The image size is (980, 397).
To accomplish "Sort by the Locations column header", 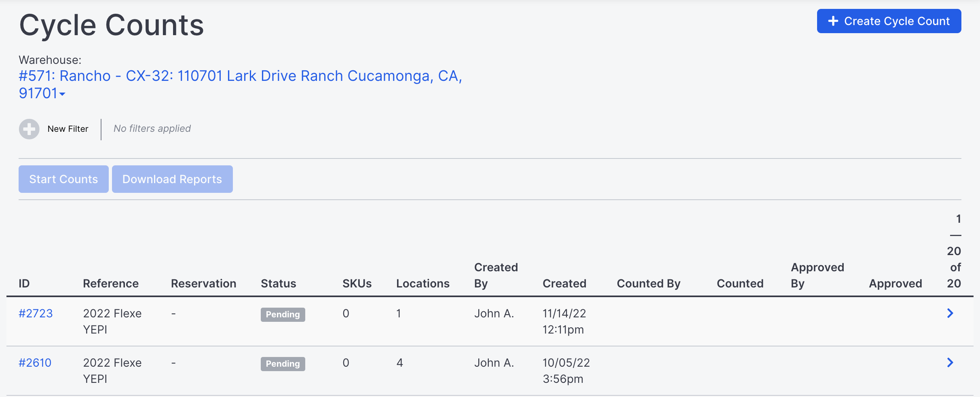I will tap(423, 283).
